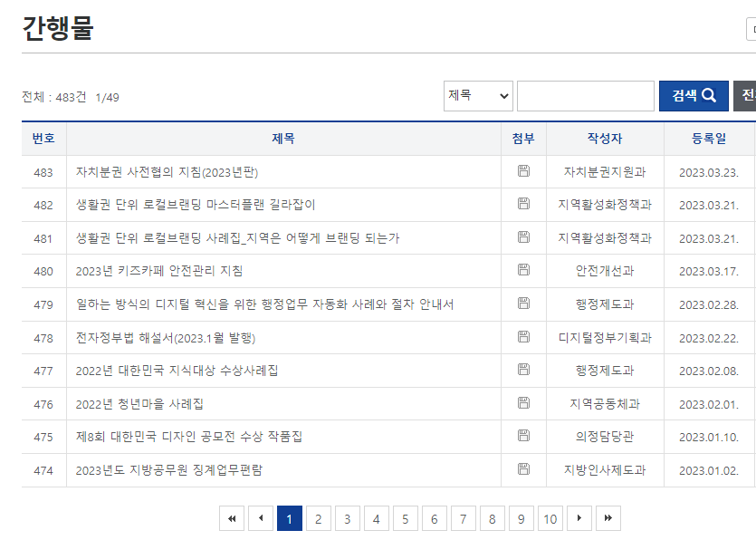The image size is (756, 540).
Task: Download attachment for row 481
Action: pos(523,237)
